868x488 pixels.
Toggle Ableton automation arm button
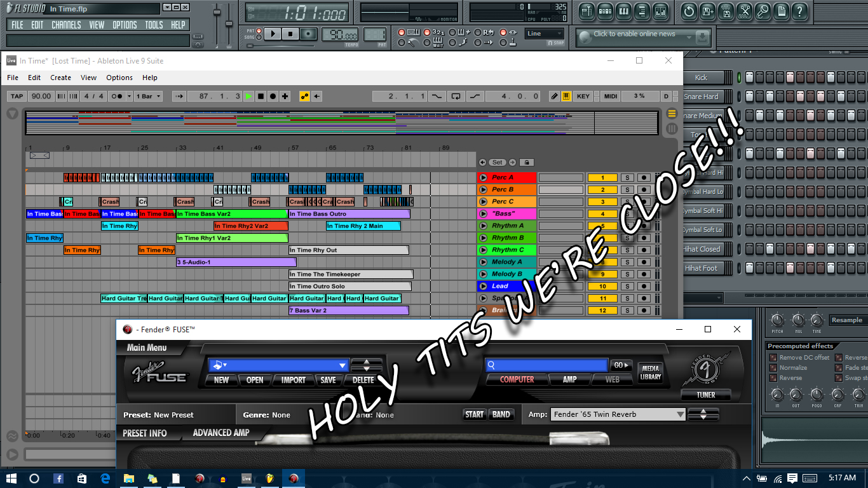click(x=304, y=96)
